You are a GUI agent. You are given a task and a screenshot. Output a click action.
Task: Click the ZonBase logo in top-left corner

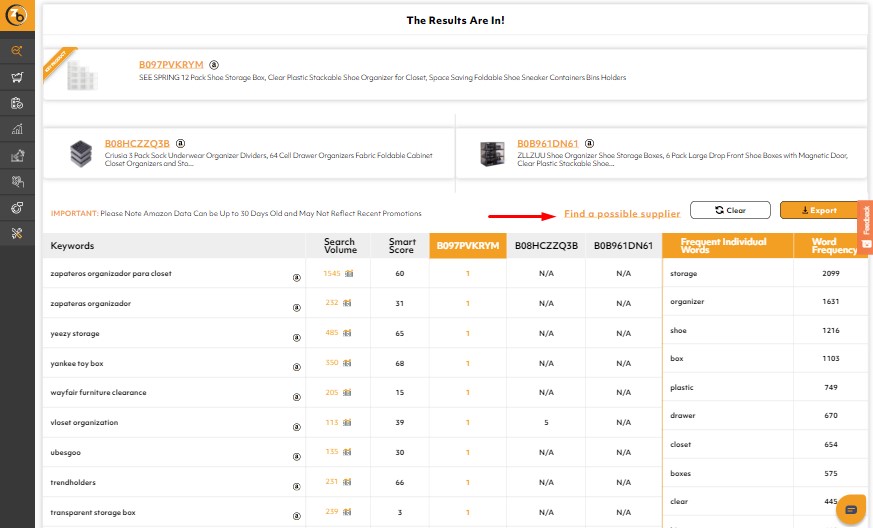point(17,19)
